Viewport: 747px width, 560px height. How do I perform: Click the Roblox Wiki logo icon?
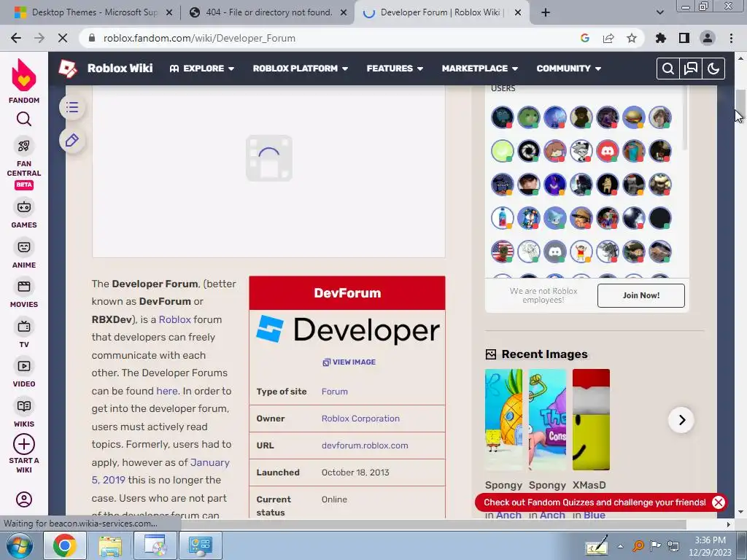pos(68,69)
